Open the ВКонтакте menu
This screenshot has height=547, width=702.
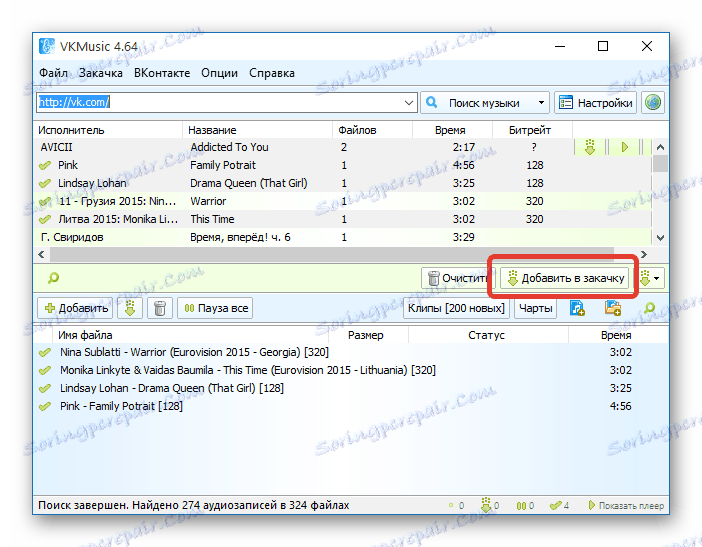tap(162, 73)
